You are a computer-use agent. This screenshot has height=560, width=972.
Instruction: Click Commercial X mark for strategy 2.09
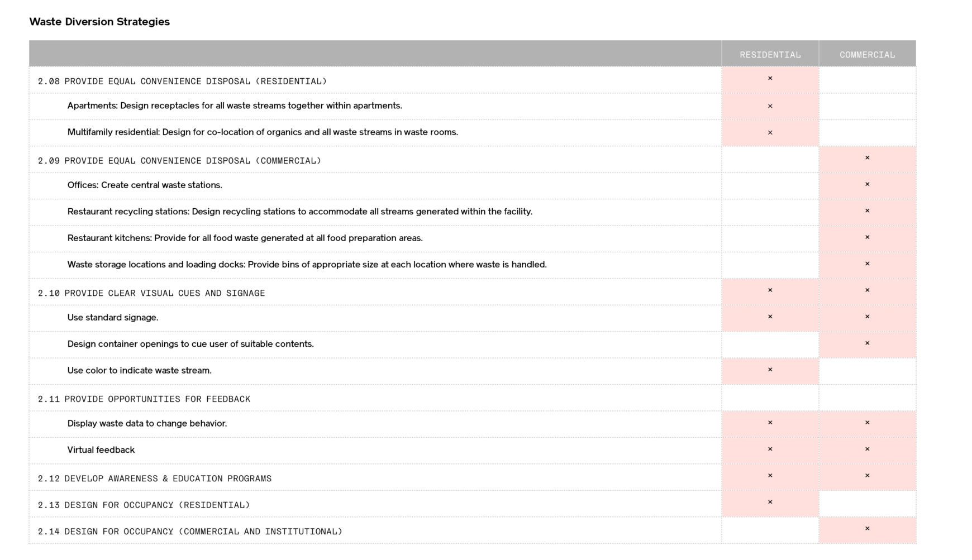tap(867, 157)
